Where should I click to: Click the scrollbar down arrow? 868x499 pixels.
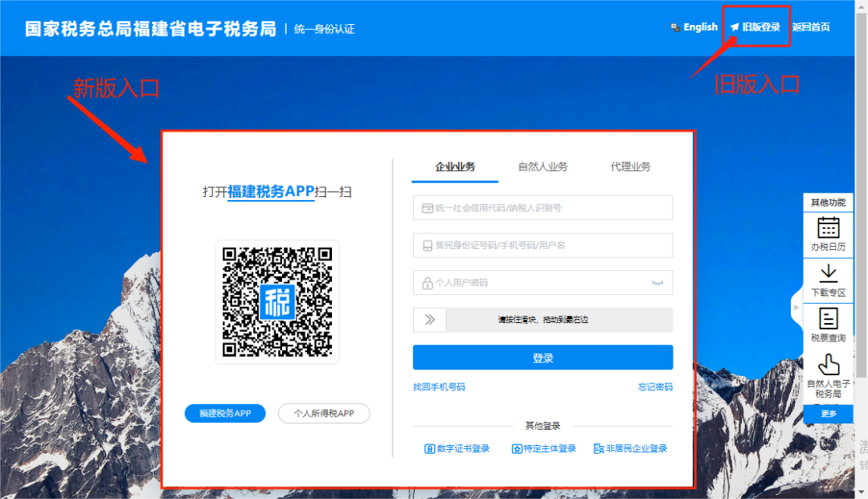[862, 493]
